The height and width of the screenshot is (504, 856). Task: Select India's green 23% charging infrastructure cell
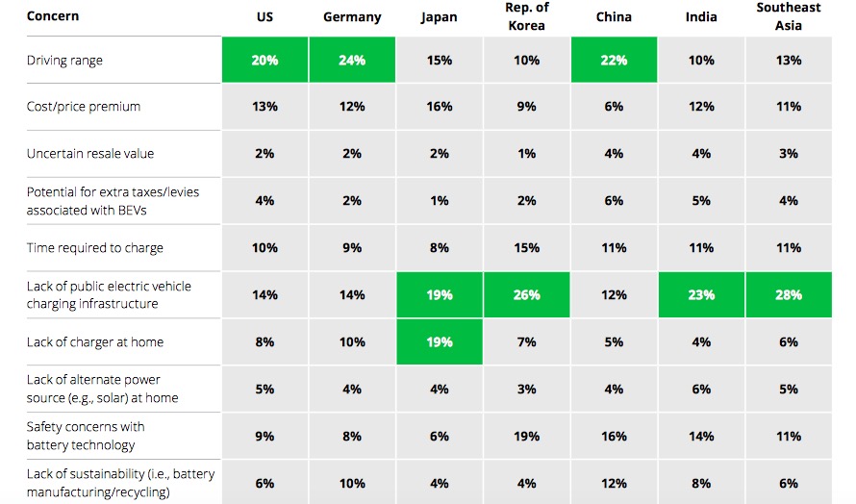(701, 295)
